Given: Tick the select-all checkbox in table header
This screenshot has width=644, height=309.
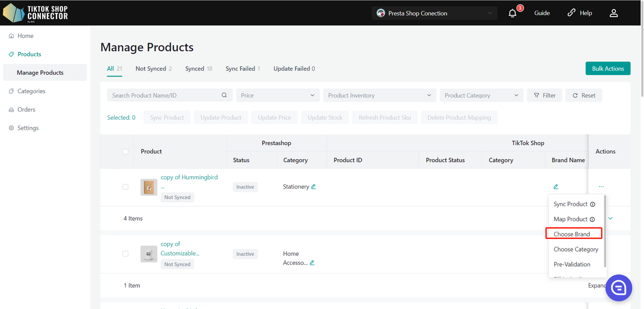Looking at the screenshot, I should (x=125, y=151).
